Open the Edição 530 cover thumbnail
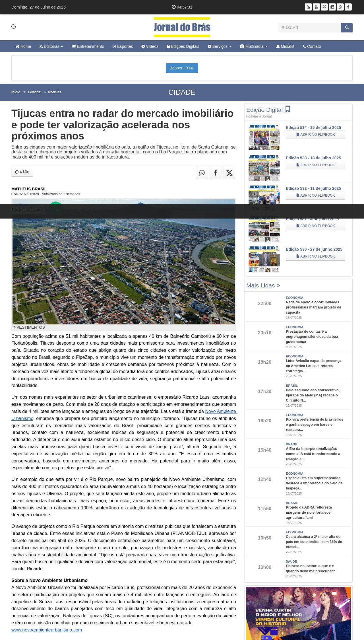The height and width of the screenshot is (640, 364). tap(264, 259)
